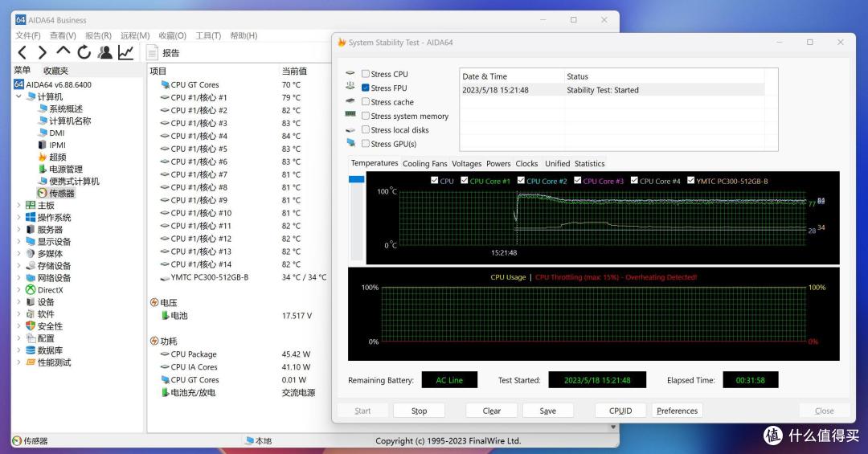Image resolution: width=868 pixels, height=454 pixels.
Task: Go up one level with Up arrow
Action: point(63,51)
